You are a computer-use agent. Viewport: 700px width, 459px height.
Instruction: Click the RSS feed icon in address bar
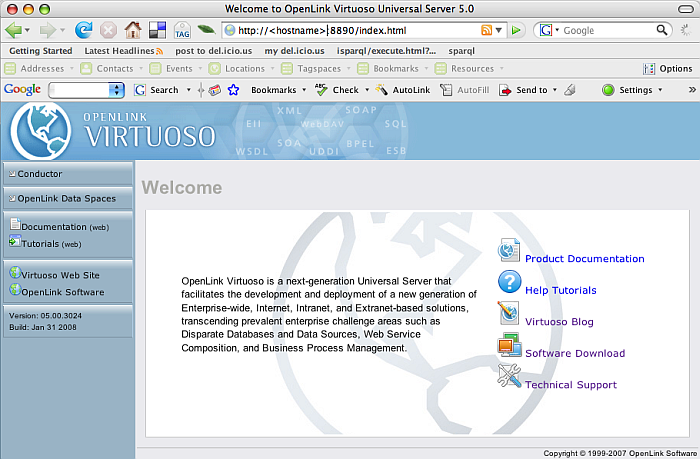click(x=486, y=30)
